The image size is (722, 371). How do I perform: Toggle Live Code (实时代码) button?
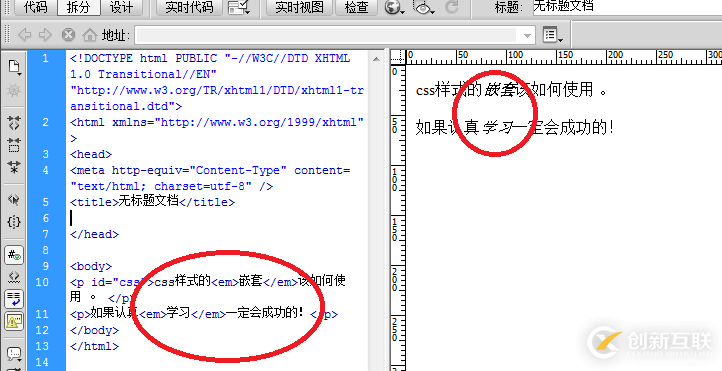coord(189,7)
